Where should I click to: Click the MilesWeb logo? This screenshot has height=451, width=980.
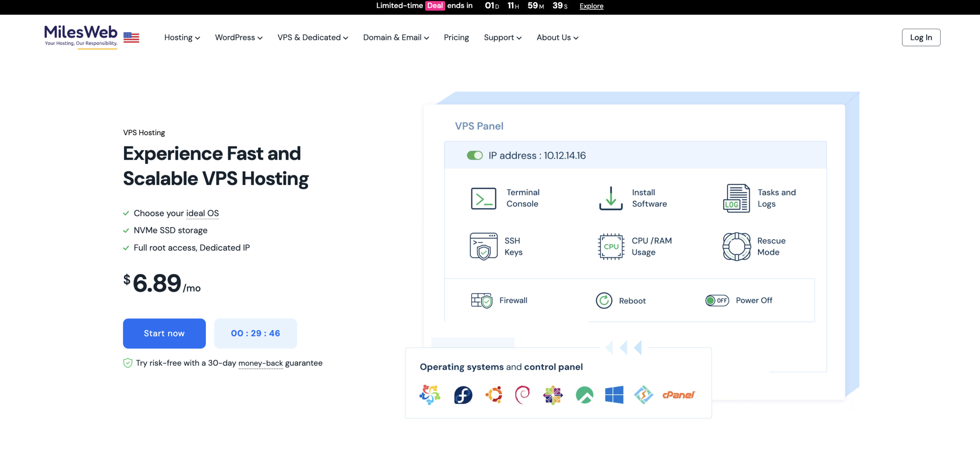pos(81,35)
